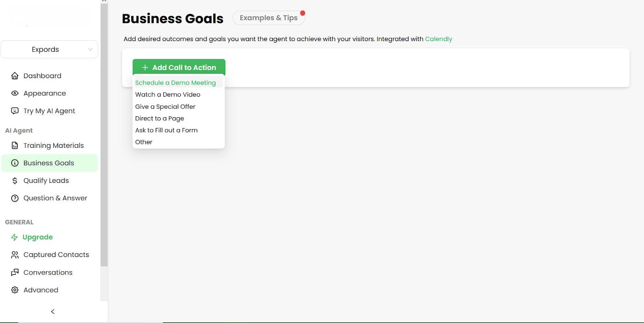Click the Question & Answer help icon
Image resolution: width=644 pixels, height=323 pixels.
pos(15,198)
